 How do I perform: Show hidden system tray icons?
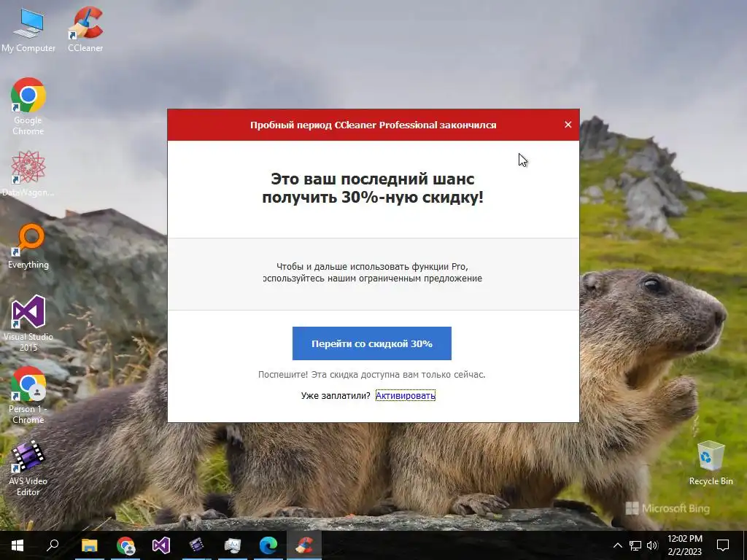(x=617, y=545)
